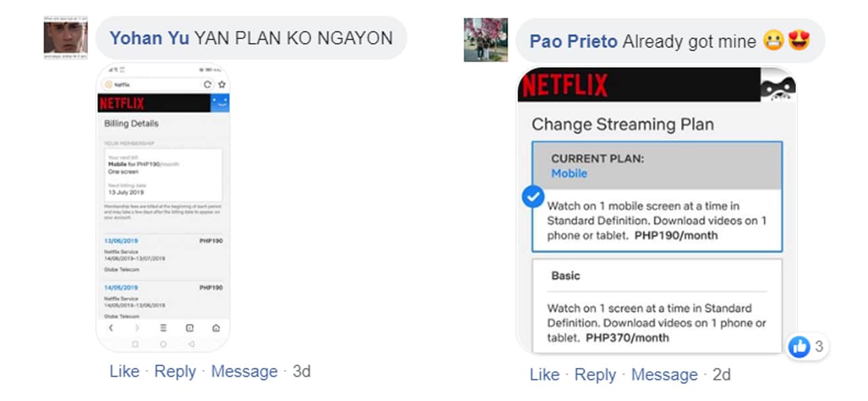This screenshot has width=868, height=401.
Task: Open Pao Prieto's profile picture
Action: tap(486, 40)
